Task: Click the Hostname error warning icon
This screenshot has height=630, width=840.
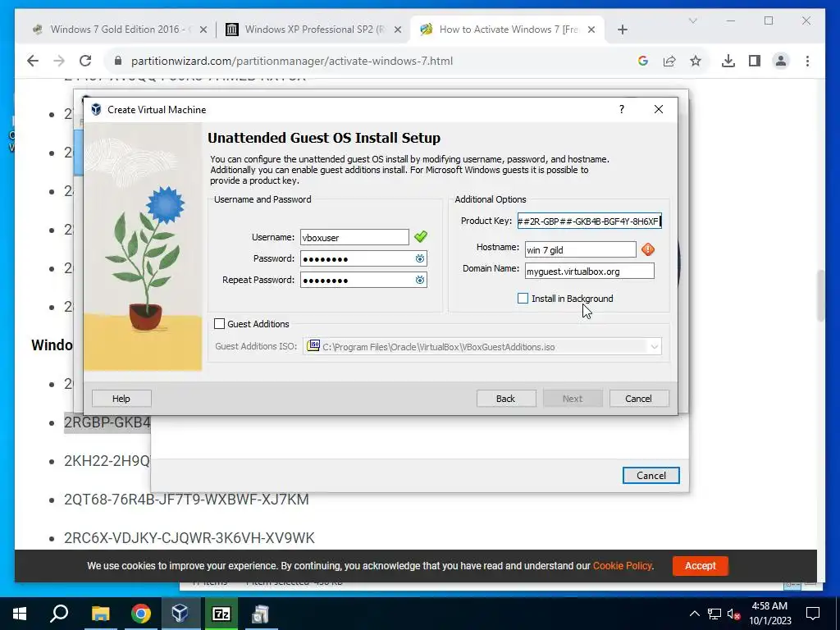Action: pos(648,249)
